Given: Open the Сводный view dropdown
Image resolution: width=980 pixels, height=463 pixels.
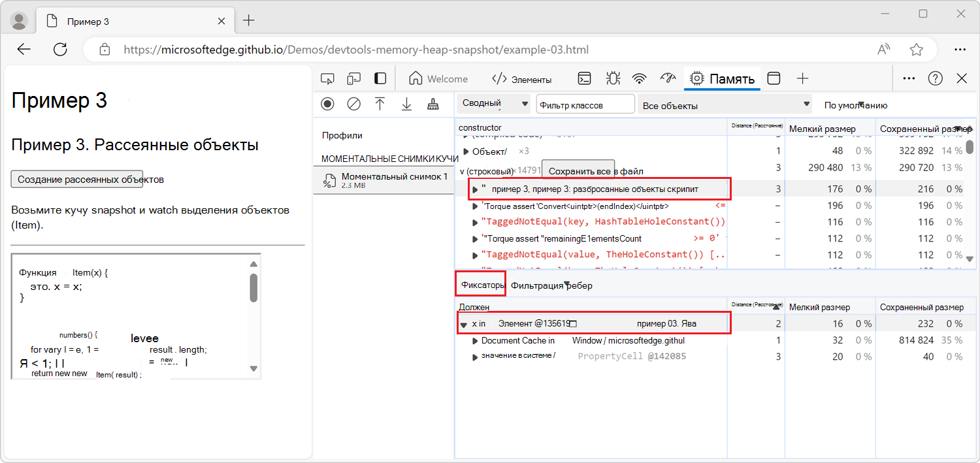Looking at the screenshot, I should click(494, 104).
